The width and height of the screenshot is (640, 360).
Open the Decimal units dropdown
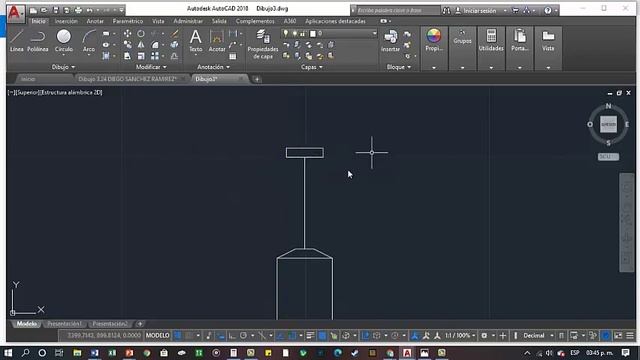pos(538,336)
